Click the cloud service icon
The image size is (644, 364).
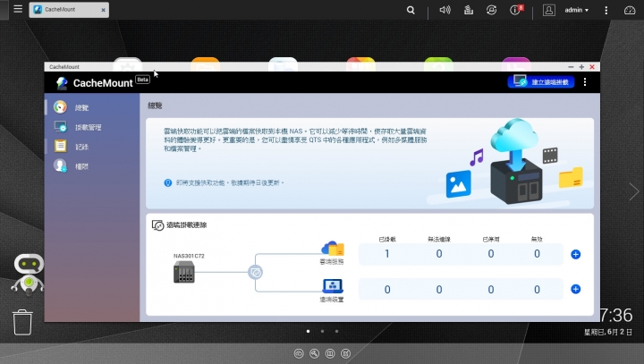pos(332,249)
